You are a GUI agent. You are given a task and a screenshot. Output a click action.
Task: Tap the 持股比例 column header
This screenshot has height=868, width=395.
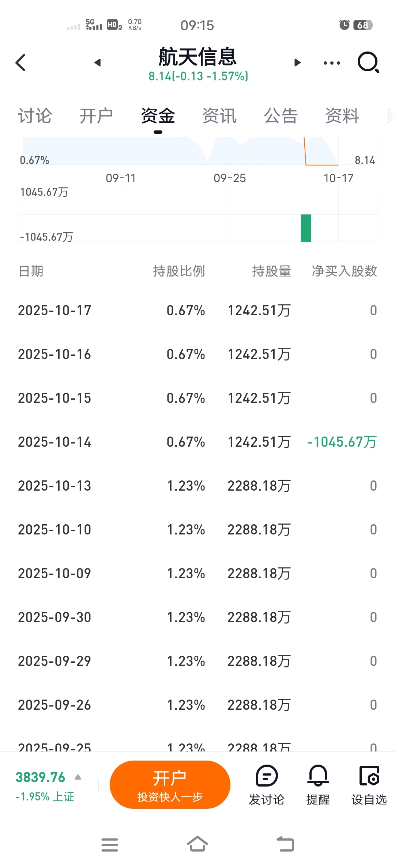point(179,271)
